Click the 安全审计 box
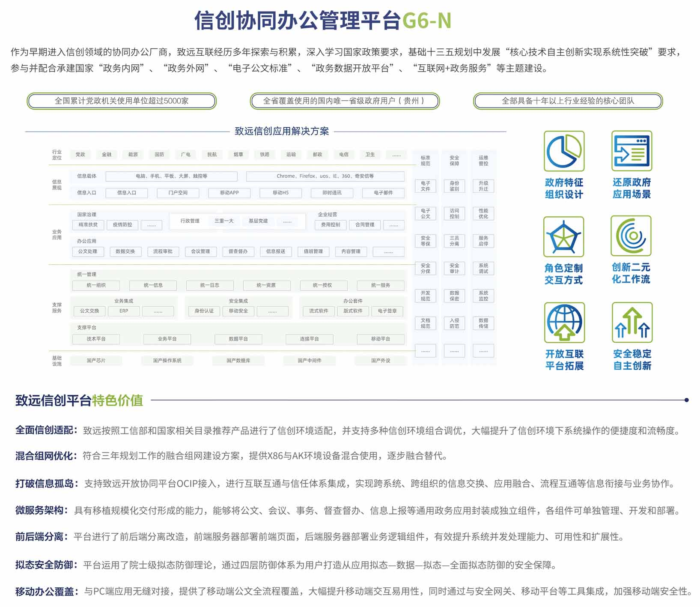Viewport: 700px width, 607px height. click(455, 269)
